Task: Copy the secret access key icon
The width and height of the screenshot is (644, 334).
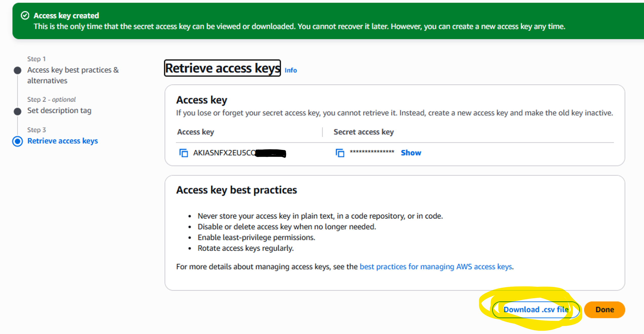Action: coord(340,153)
